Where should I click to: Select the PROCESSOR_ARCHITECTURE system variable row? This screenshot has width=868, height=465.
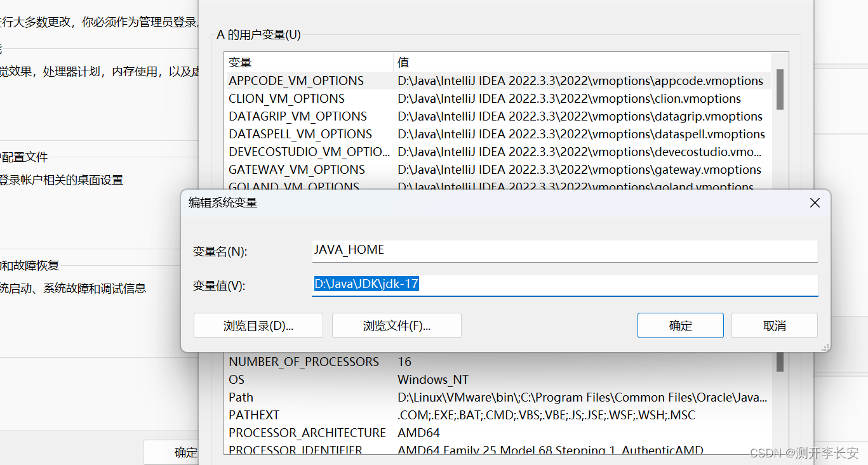(x=498, y=433)
